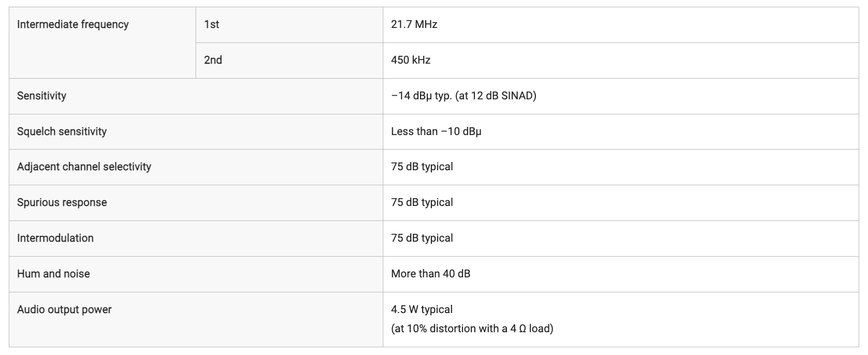Select the Spurious response label
This screenshot has height=355, width=868.
point(62,202)
